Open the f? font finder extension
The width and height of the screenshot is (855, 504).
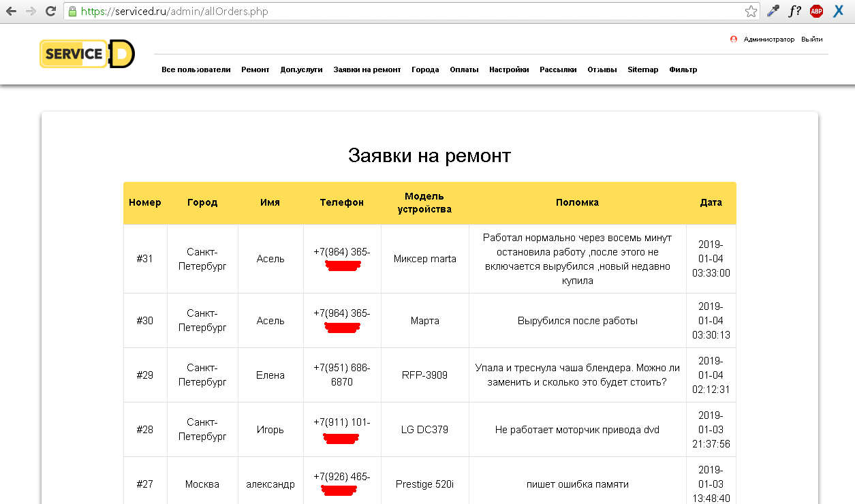tap(794, 11)
